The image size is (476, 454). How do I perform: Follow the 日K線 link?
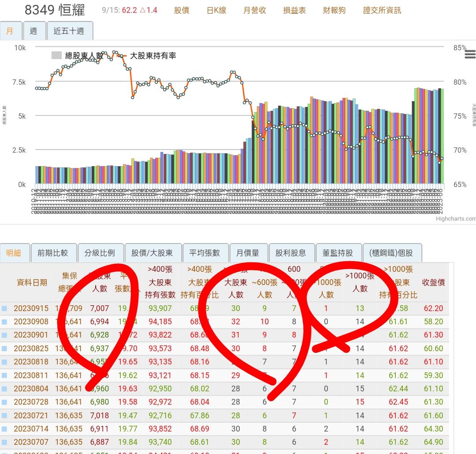click(216, 10)
